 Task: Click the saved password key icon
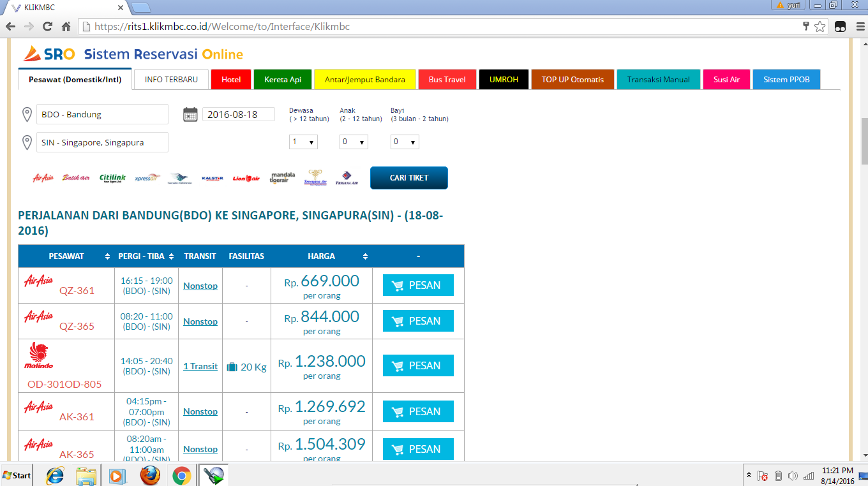(x=806, y=26)
